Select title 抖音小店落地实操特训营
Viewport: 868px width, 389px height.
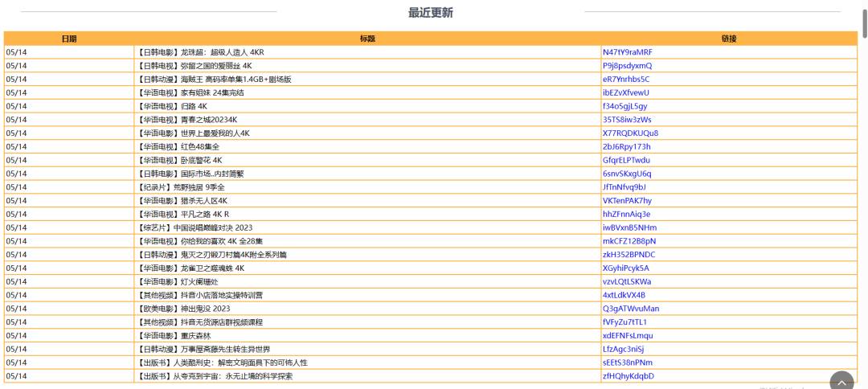point(222,295)
